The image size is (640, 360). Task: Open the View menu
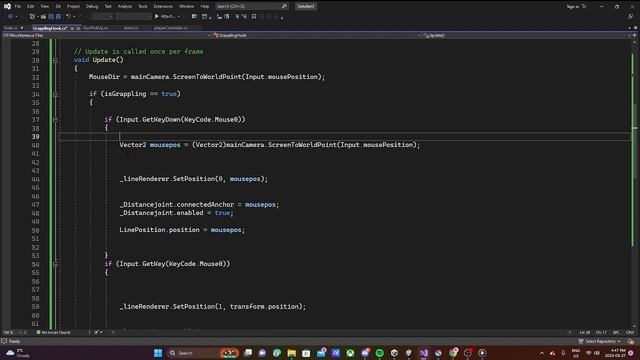point(44,7)
